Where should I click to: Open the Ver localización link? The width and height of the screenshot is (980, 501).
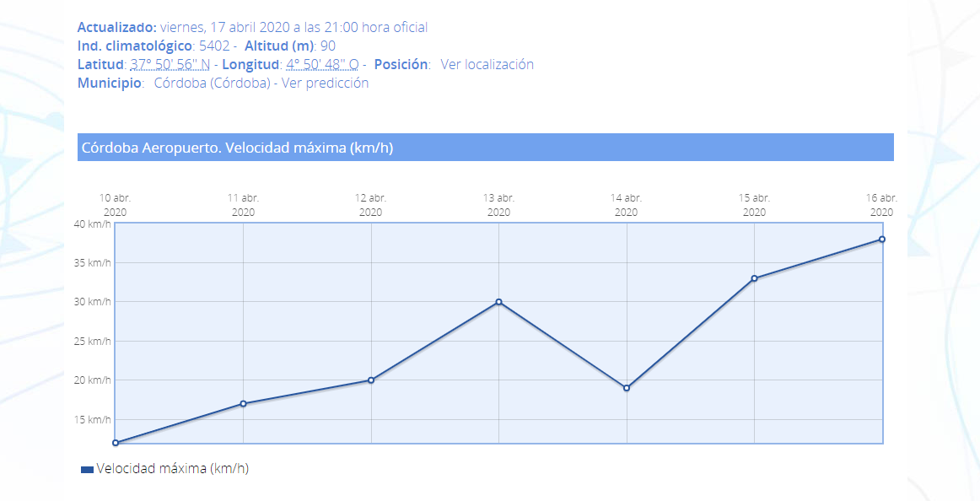pyautogui.click(x=487, y=64)
